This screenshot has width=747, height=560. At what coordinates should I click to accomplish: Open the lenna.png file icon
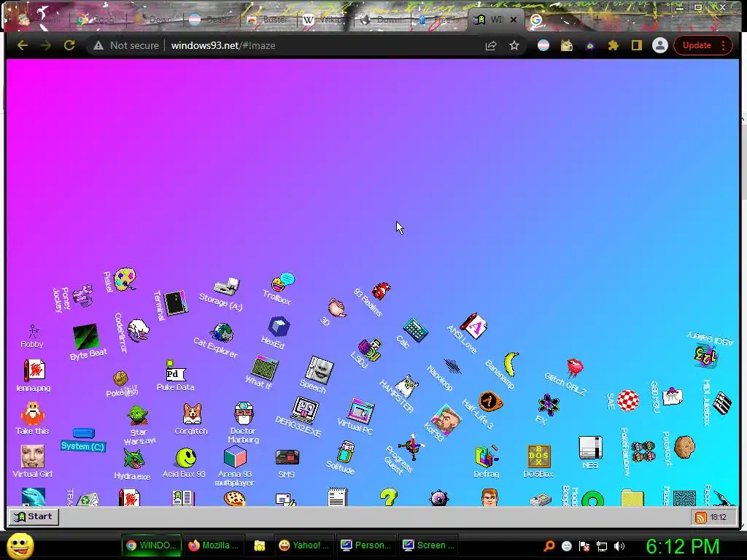[34, 370]
